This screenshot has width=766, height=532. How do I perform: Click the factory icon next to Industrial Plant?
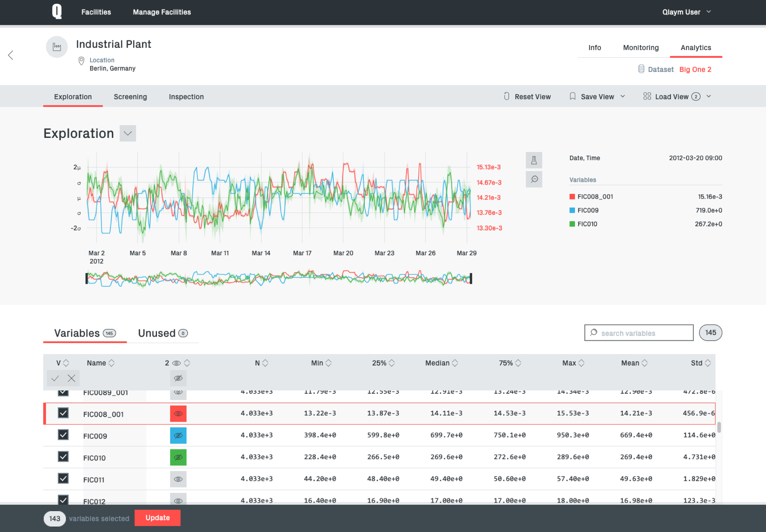[57, 47]
